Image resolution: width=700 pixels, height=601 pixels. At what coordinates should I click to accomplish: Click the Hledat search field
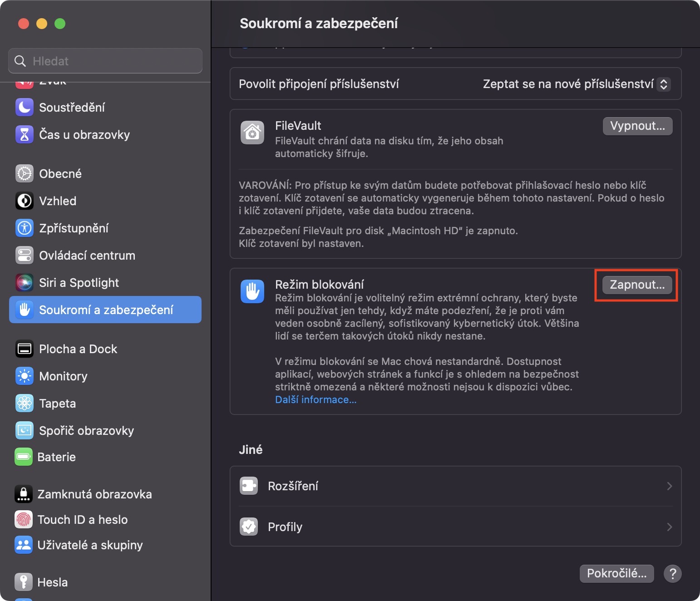[105, 61]
